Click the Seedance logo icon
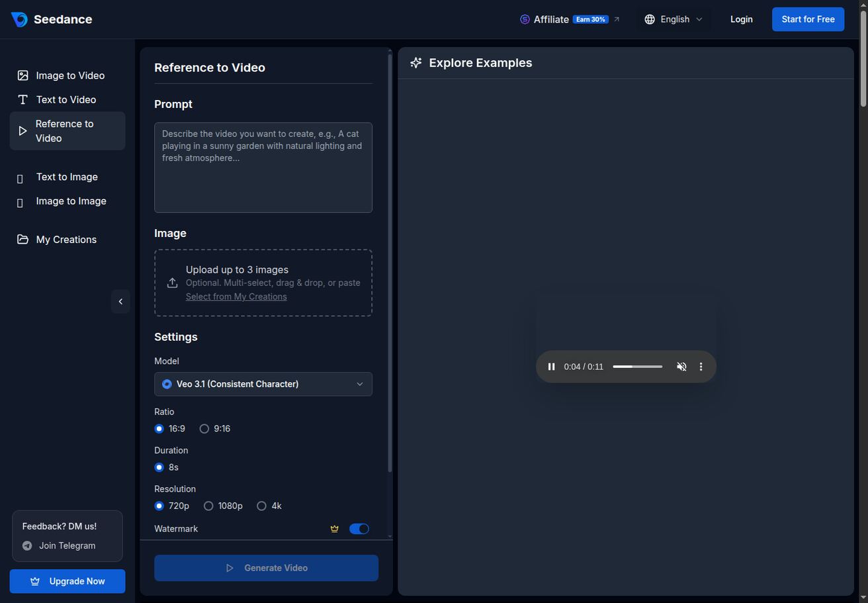This screenshot has width=868, height=603. tap(19, 19)
